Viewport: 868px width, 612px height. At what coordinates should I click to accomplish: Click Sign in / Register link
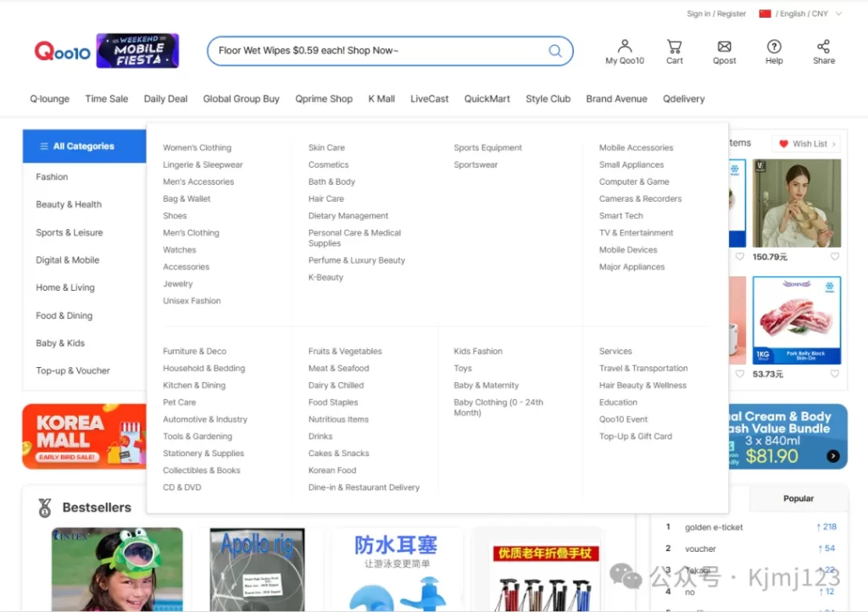pos(716,14)
